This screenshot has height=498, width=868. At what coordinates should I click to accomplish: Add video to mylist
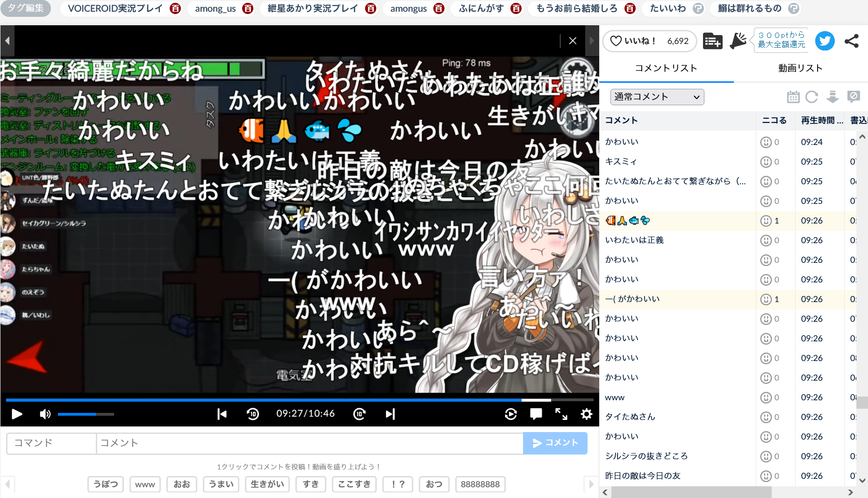pyautogui.click(x=713, y=41)
